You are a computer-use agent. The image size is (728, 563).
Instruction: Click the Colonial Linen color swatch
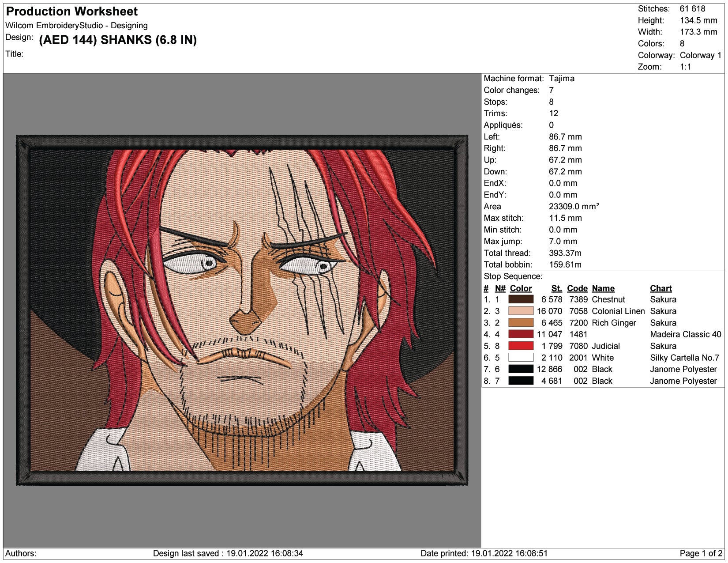(521, 311)
